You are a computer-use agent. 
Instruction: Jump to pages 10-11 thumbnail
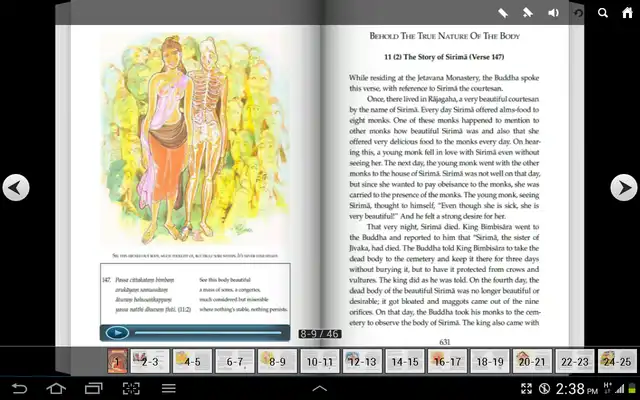point(320,361)
